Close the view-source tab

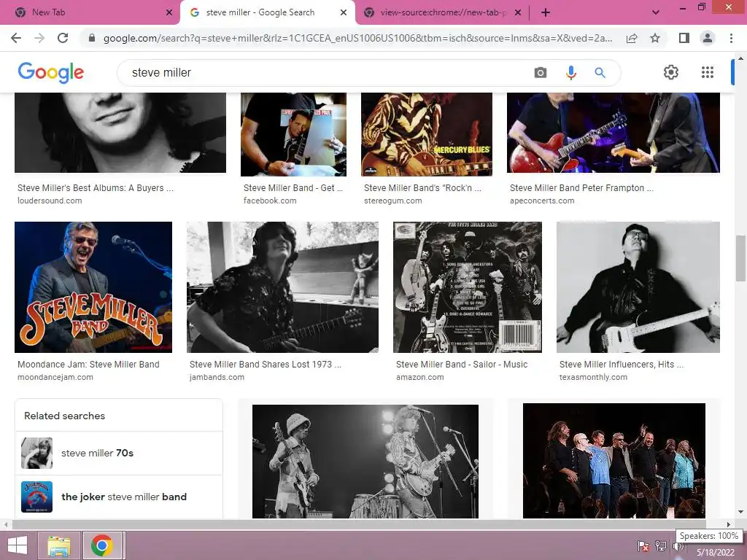point(518,13)
